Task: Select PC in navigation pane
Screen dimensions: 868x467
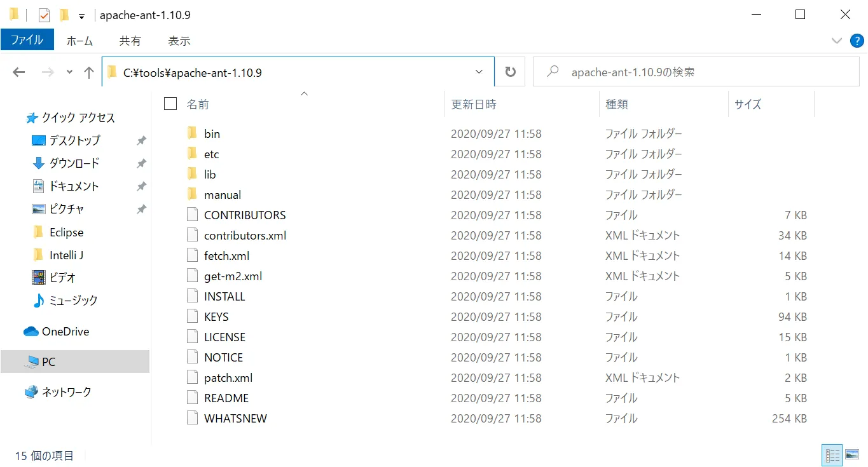Action: point(74,362)
